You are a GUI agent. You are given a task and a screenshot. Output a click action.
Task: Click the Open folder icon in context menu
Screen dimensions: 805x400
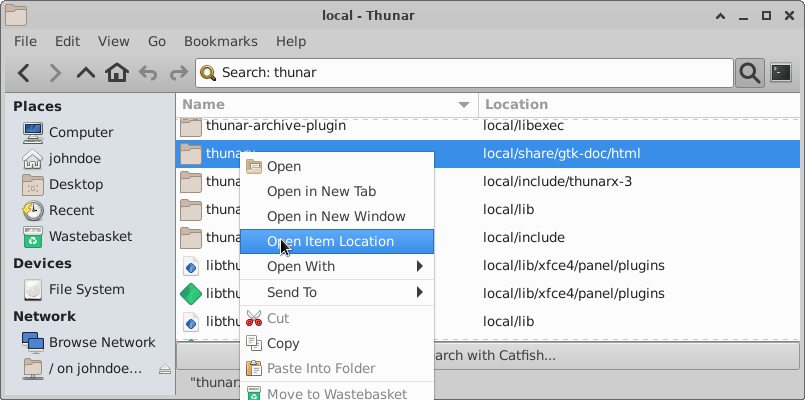(x=254, y=166)
